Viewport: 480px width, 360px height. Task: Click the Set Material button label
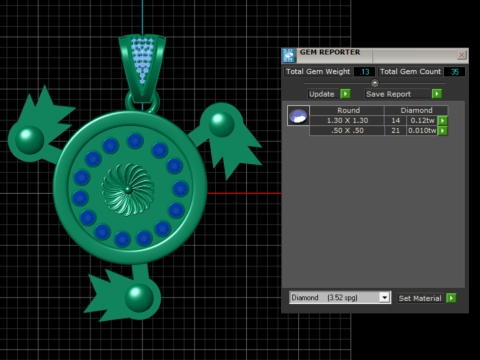click(x=420, y=298)
